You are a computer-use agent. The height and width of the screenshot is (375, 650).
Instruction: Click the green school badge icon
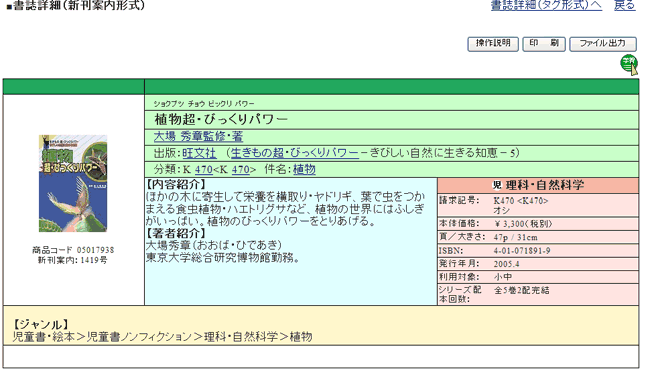[629, 65]
